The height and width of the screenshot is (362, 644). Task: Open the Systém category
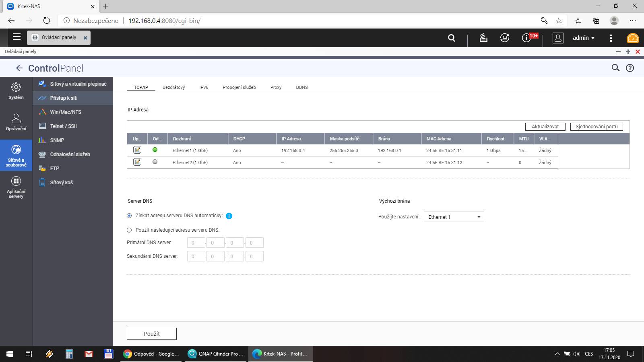click(16, 91)
